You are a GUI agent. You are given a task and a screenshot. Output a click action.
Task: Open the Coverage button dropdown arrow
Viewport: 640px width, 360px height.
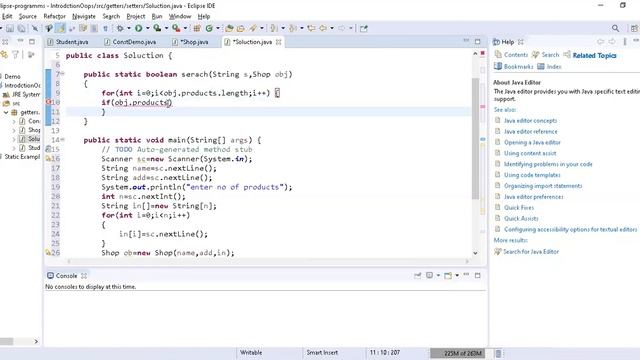tap(166, 28)
